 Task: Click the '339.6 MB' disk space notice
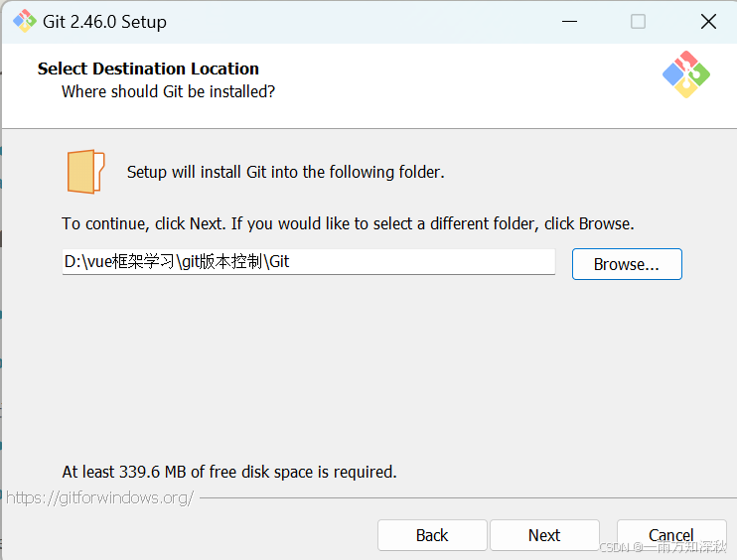click(x=229, y=472)
